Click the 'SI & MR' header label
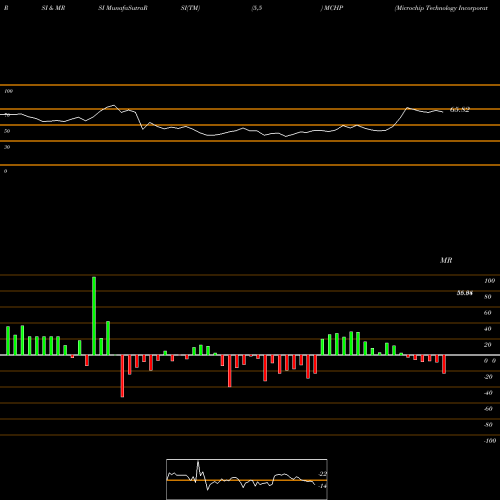The height and width of the screenshot is (500, 500). pyautogui.click(x=53, y=8)
